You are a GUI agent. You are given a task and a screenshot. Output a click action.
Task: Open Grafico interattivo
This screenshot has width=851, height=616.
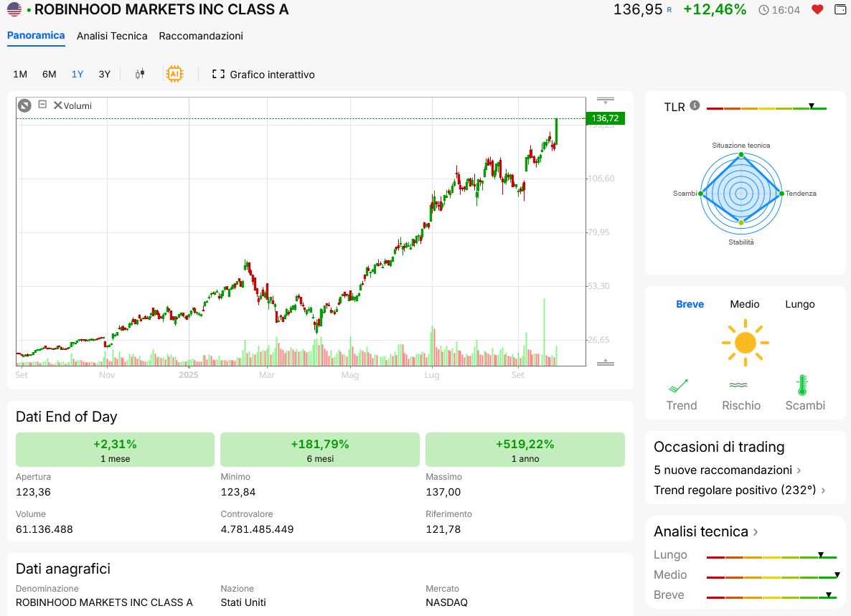tap(263, 75)
